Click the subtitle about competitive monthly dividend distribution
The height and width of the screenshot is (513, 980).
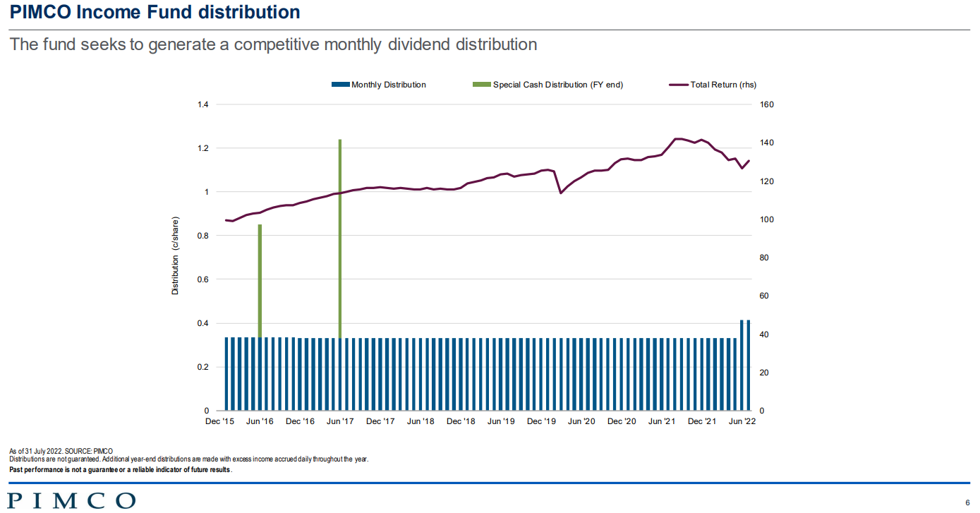pyautogui.click(x=273, y=44)
